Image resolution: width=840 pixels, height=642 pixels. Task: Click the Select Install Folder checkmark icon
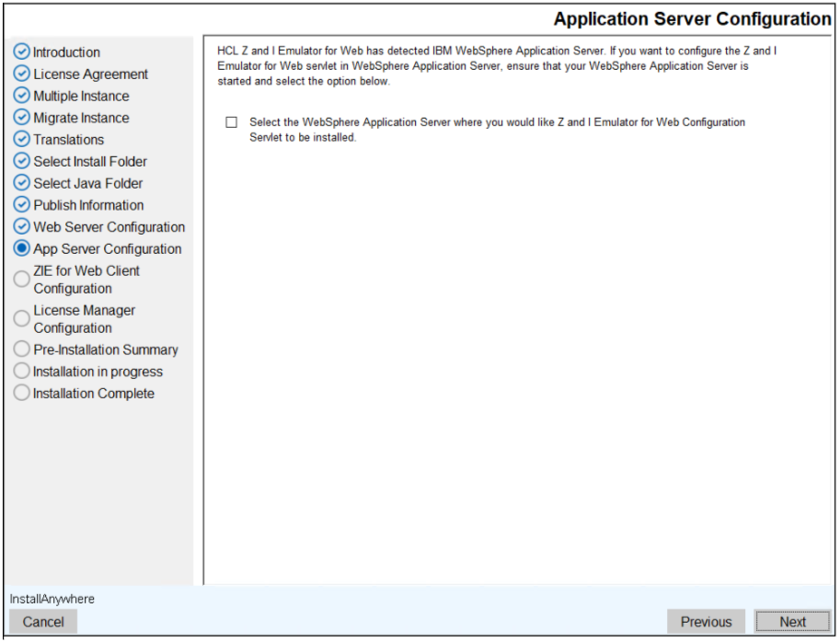pyautogui.click(x=21, y=161)
